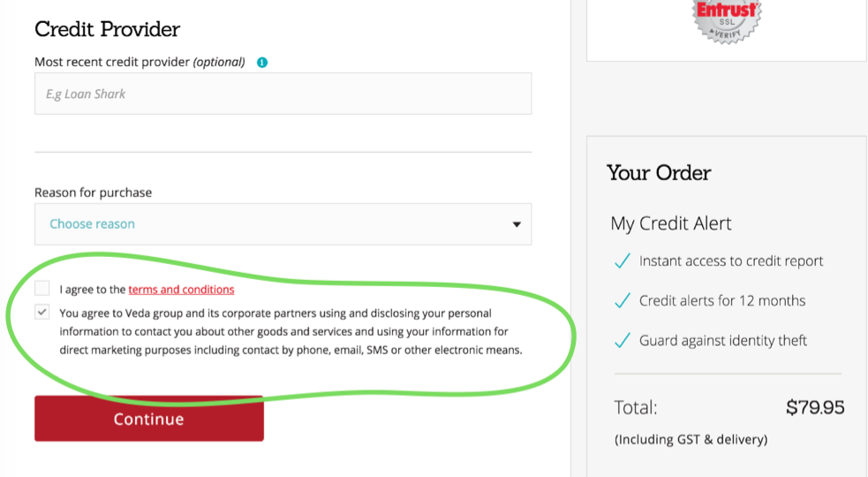The width and height of the screenshot is (868, 477).
Task: Click the Your Order heading
Action: click(659, 173)
